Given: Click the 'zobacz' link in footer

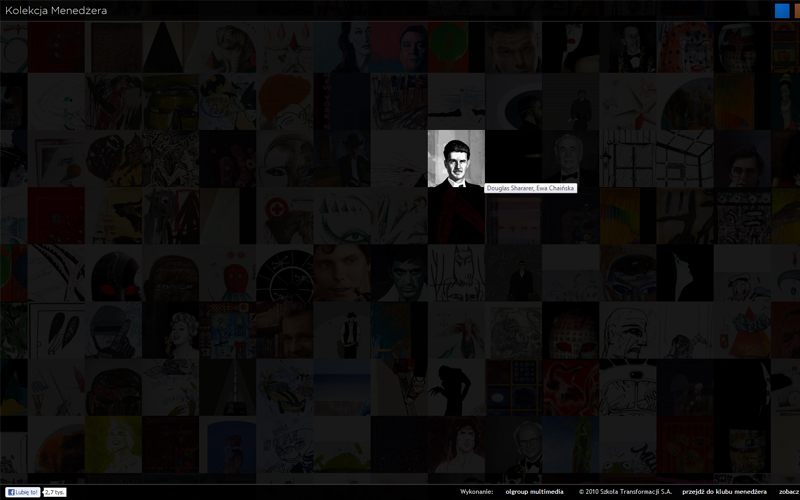Looking at the screenshot, I should click(789, 492).
